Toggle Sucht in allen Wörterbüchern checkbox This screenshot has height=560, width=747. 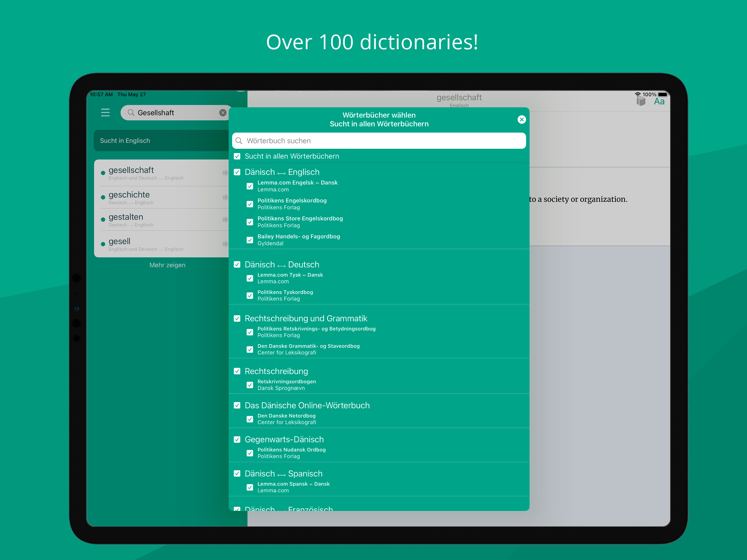click(237, 156)
